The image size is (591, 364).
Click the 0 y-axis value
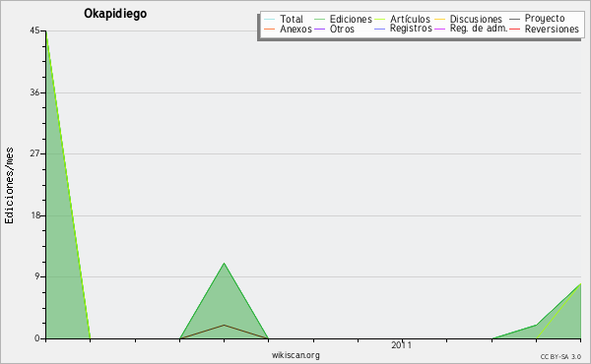37,338
